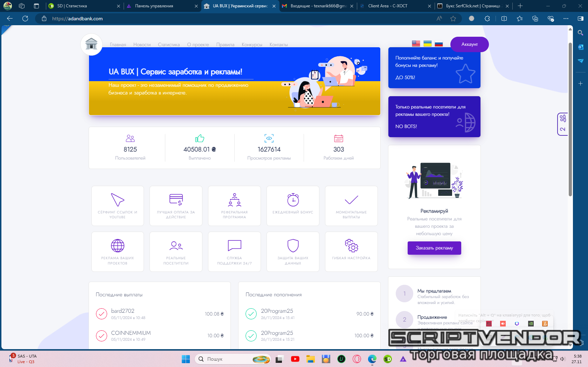Click payout row COINNEMMIUM
The height and width of the screenshot is (367, 588).
(160, 336)
